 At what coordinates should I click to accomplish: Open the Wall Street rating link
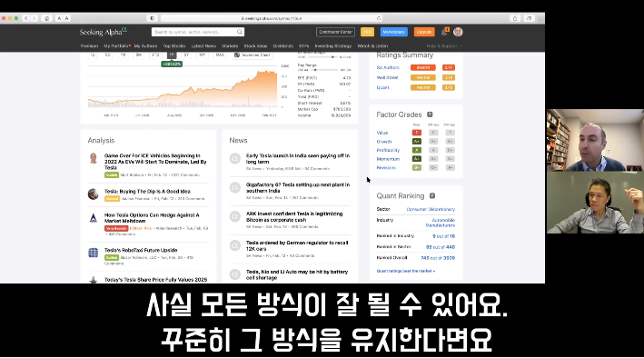[387, 77]
